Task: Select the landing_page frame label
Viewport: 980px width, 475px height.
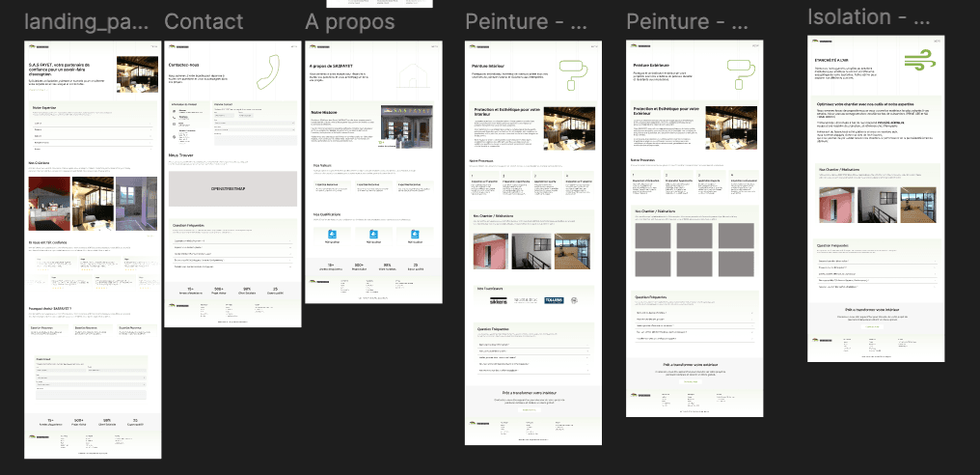Action: point(87,21)
